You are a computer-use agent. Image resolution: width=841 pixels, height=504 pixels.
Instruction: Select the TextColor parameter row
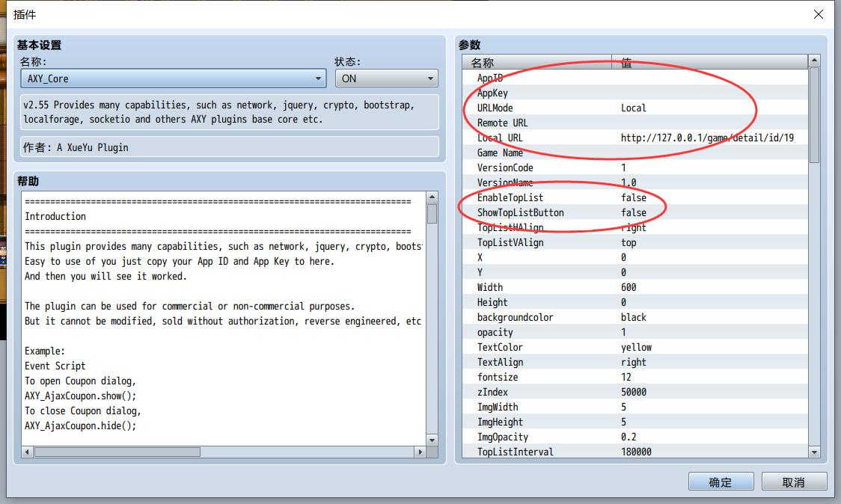pos(635,348)
